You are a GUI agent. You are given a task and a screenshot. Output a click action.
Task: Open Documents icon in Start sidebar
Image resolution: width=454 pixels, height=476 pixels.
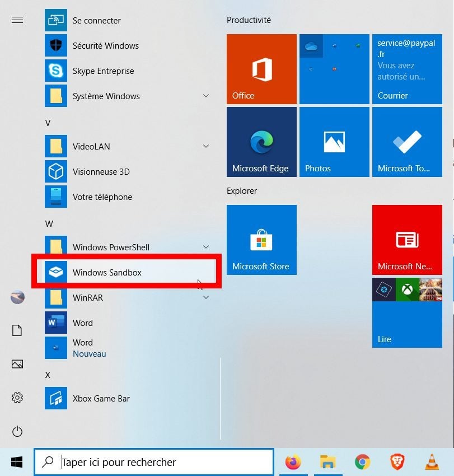pos(17,330)
